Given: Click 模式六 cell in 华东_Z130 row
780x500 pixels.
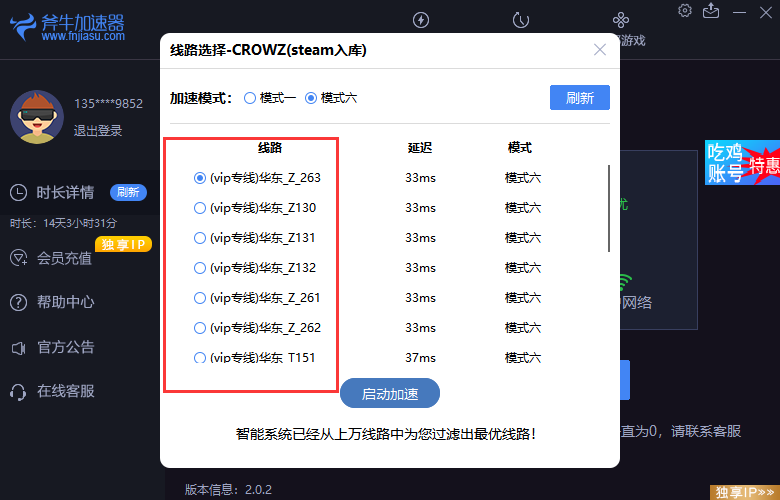Looking at the screenshot, I should [523, 207].
